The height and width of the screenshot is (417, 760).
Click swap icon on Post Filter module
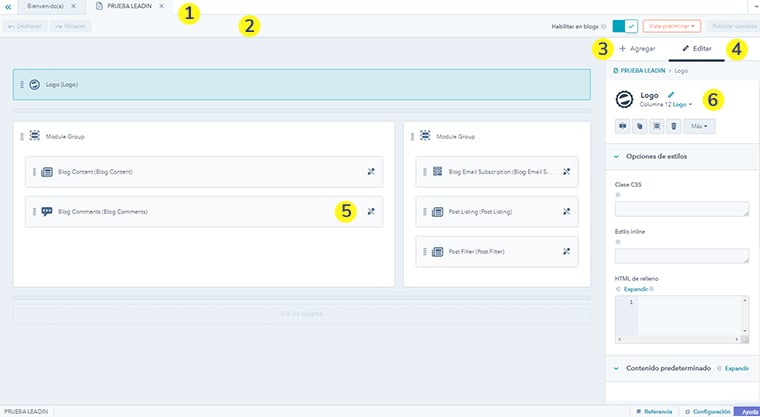tap(566, 251)
